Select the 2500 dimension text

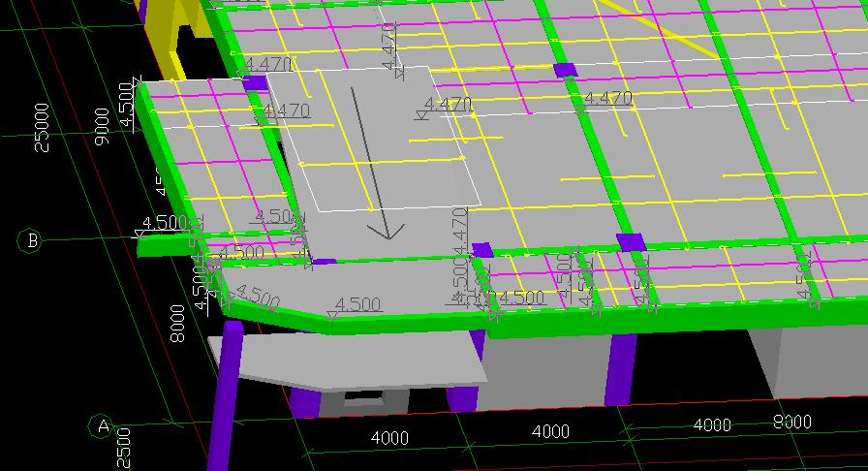tap(124, 449)
